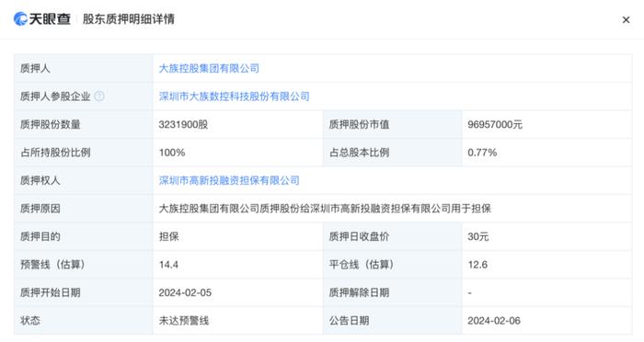Image resolution: width=644 pixels, height=342 pixels.
Task: Click the 0.77% total share ratio
Action: point(482,153)
